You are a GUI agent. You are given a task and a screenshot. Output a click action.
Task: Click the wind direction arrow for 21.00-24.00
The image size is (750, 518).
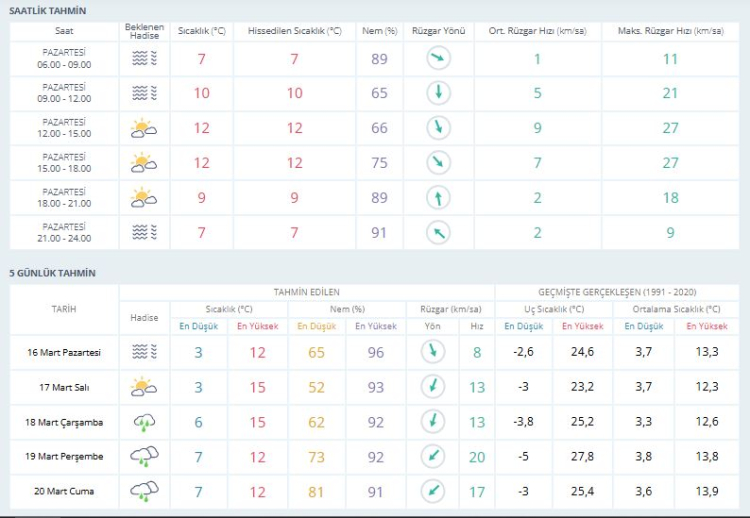[438, 233]
